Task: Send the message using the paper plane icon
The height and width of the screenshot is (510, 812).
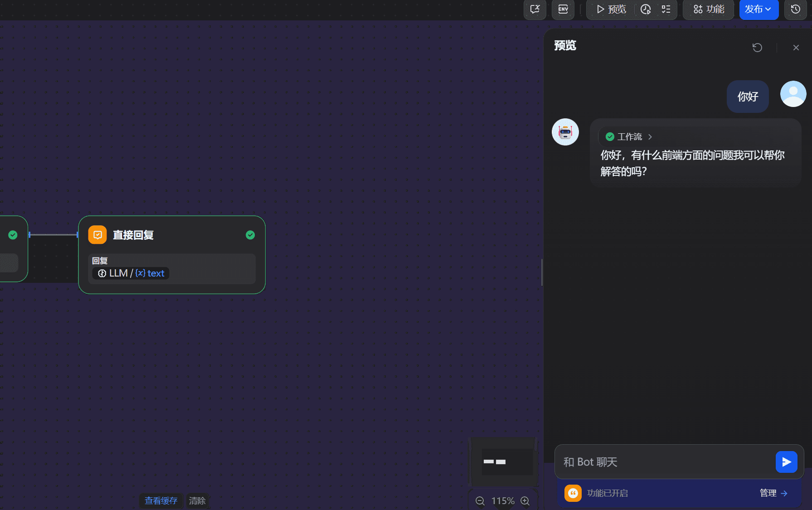Action: tap(787, 462)
